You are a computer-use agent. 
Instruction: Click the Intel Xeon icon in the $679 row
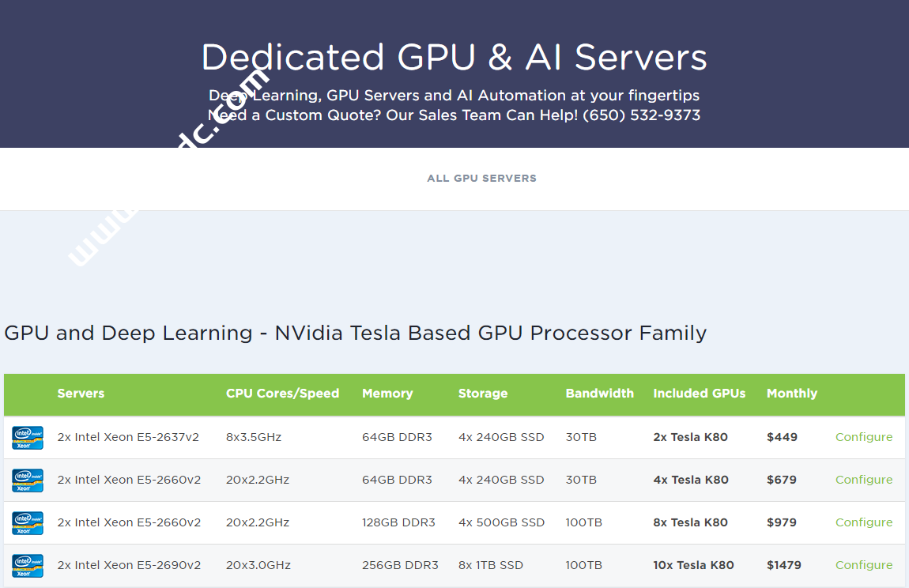pyautogui.click(x=28, y=481)
